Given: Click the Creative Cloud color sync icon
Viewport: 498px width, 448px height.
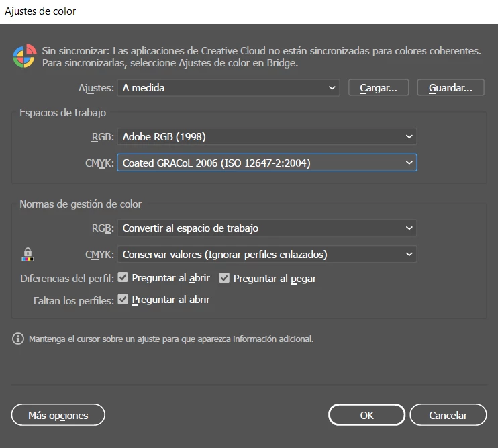Looking at the screenshot, I should (24, 56).
